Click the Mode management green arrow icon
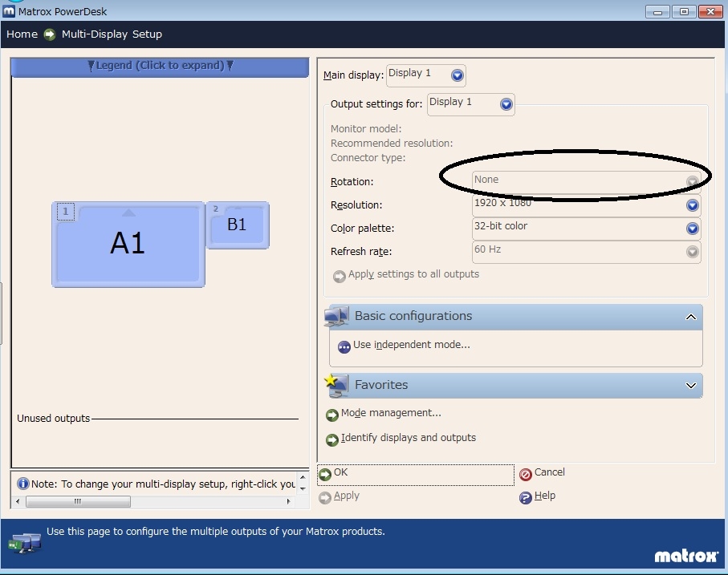 [332, 415]
